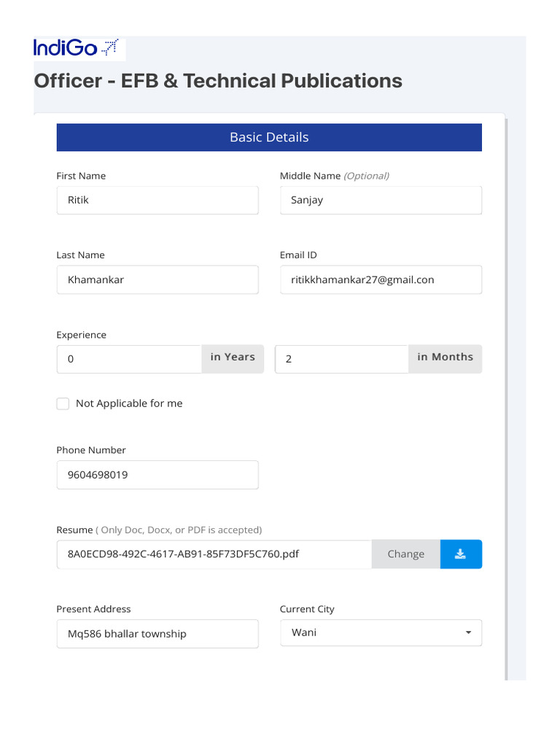Viewport: 560px width, 747px height.
Task: Click the 'Current City' label
Action: 307,609
